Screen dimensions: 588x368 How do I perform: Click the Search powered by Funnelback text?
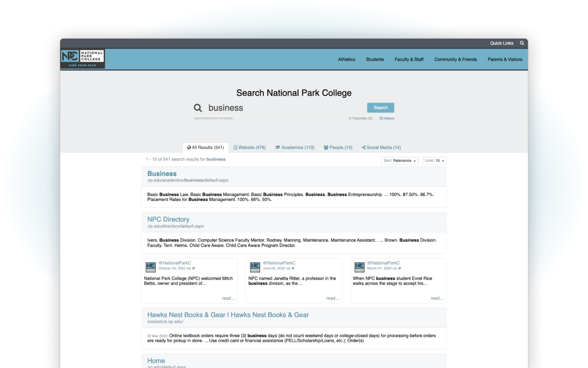(x=213, y=118)
